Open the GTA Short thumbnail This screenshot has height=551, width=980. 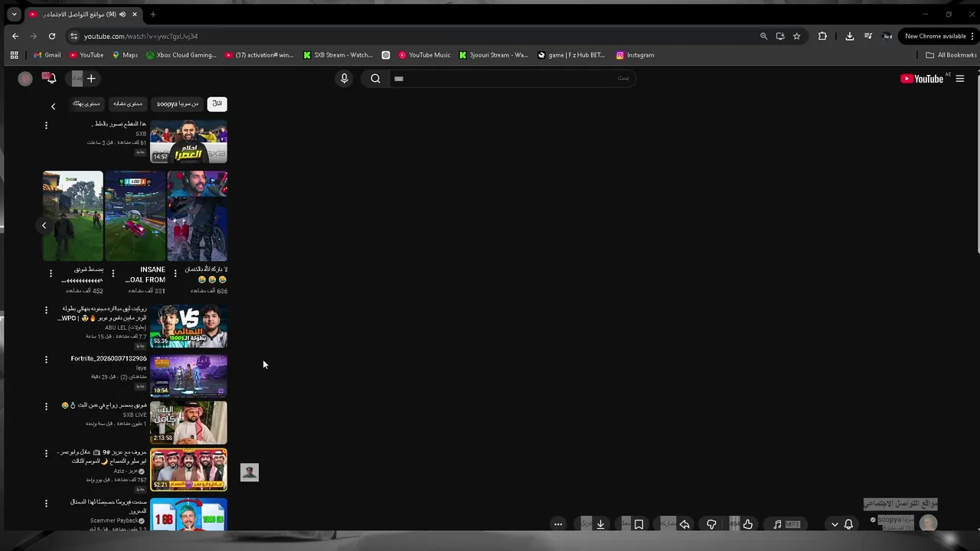click(73, 217)
